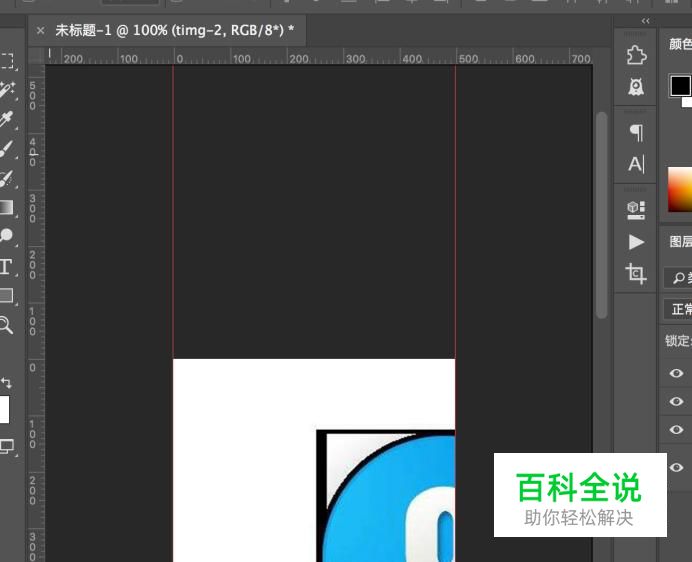Select the Gradient tool
The image size is (692, 562).
(7, 207)
